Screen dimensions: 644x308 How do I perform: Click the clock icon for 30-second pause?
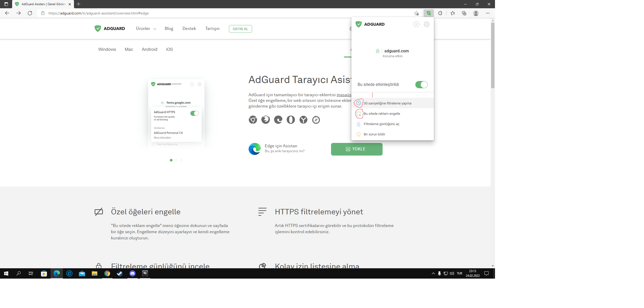click(359, 103)
